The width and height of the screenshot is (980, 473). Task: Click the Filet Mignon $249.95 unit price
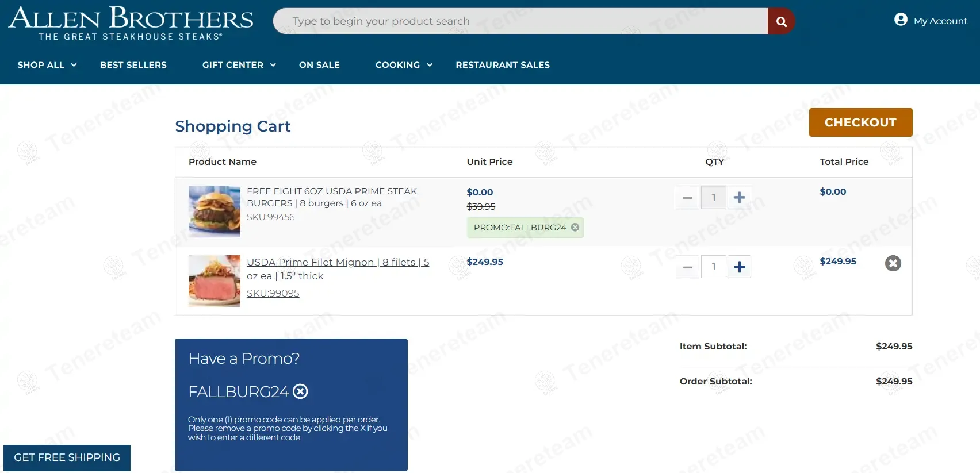coord(485,262)
